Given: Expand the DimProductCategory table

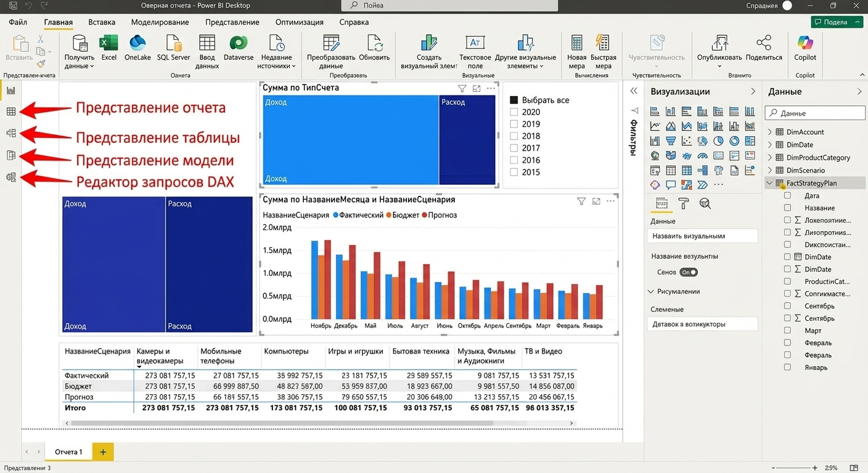Looking at the screenshot, I should (770, 157).
